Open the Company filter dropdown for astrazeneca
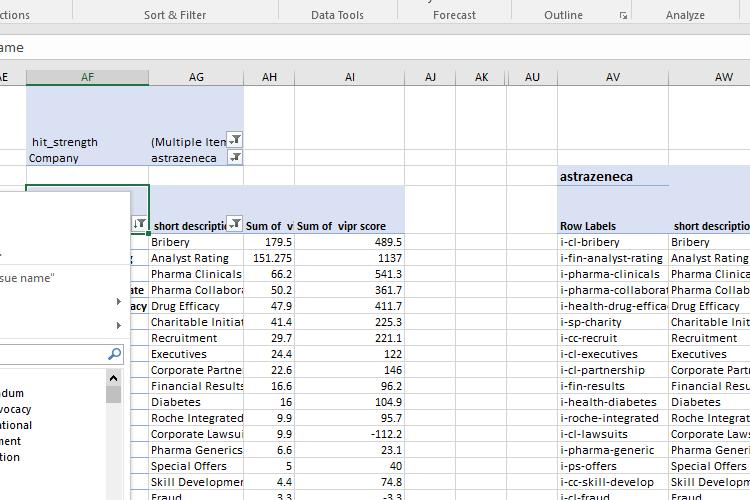The width and height of the screenshot is (750, 500). (235, 157)
